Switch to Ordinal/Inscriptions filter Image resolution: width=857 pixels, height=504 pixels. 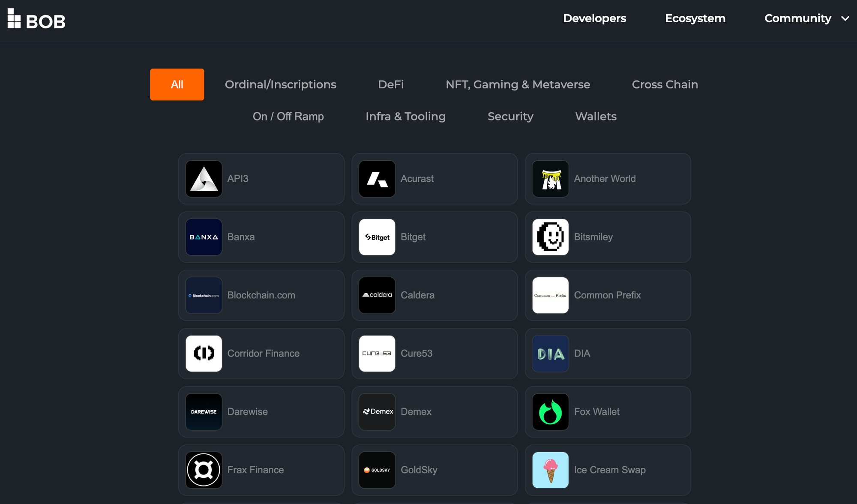coord(280,84)
